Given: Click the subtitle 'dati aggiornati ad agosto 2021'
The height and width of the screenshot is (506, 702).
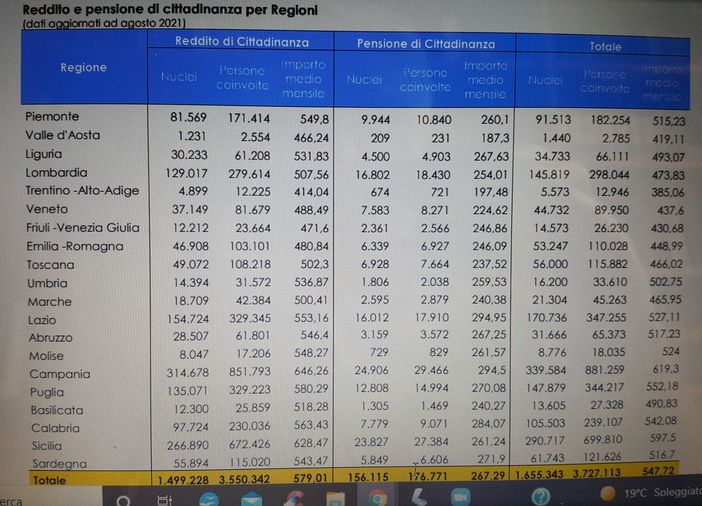Looking at the screenshot, I should tap(104, 23).
